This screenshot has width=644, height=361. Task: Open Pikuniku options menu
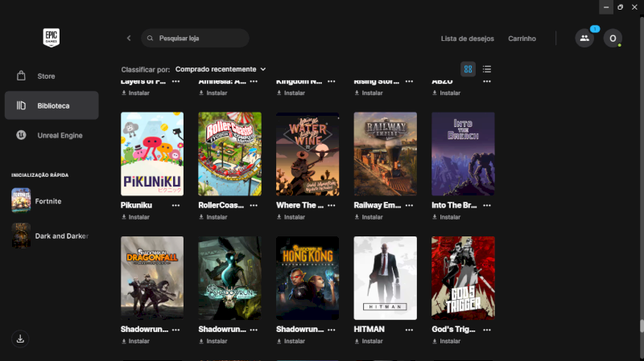click(175, 206)
